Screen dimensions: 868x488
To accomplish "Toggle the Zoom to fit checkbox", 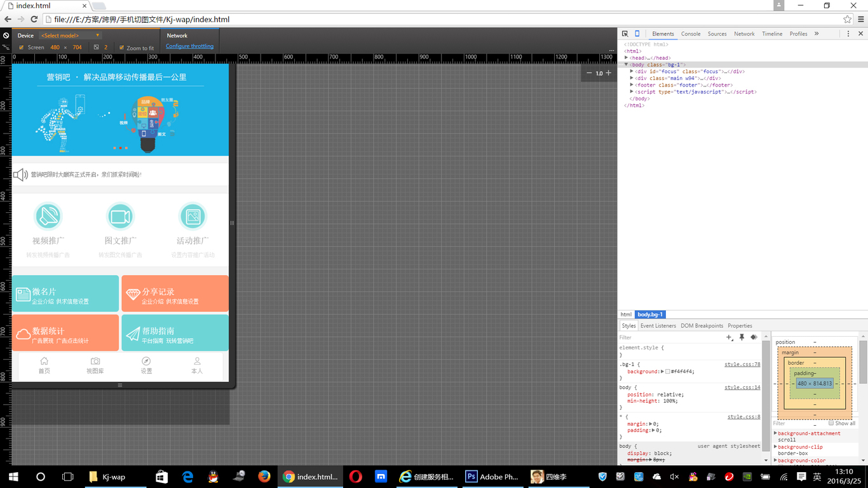I will (121, 48).
